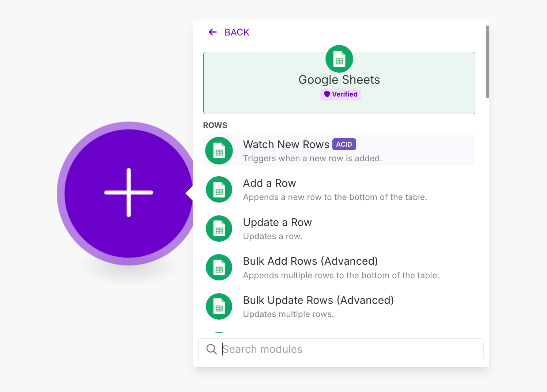
Task: Click the BACK arrow icon
Action: click(212, 32)
